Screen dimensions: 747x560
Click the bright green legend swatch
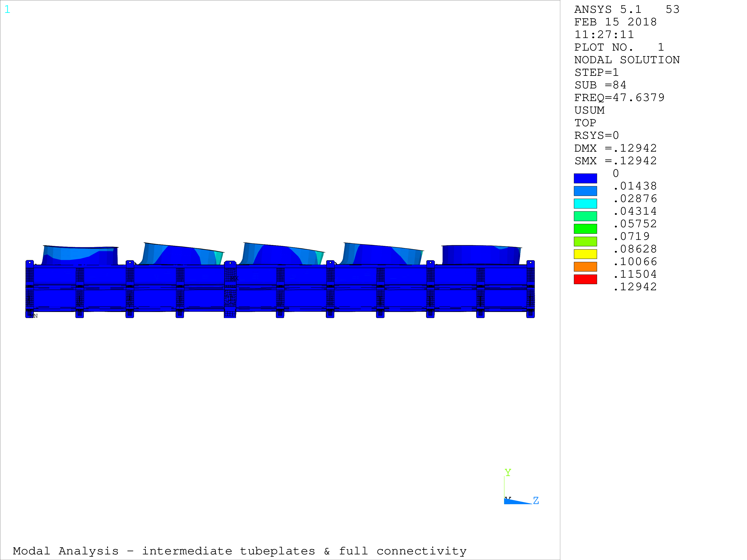point(585,229)
